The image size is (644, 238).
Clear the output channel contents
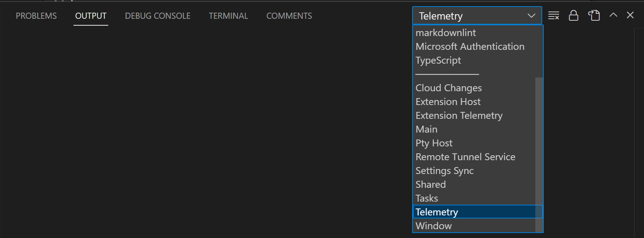(553, 15)
